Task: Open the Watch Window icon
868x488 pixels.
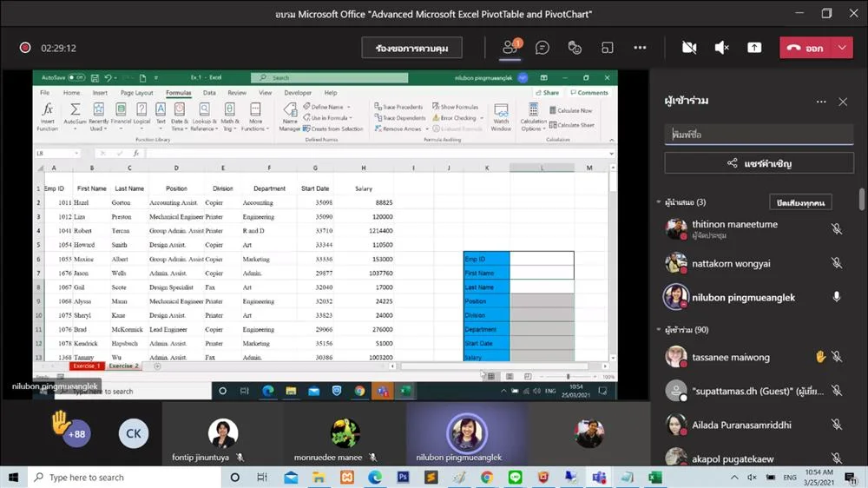Action: pos(501,116)
